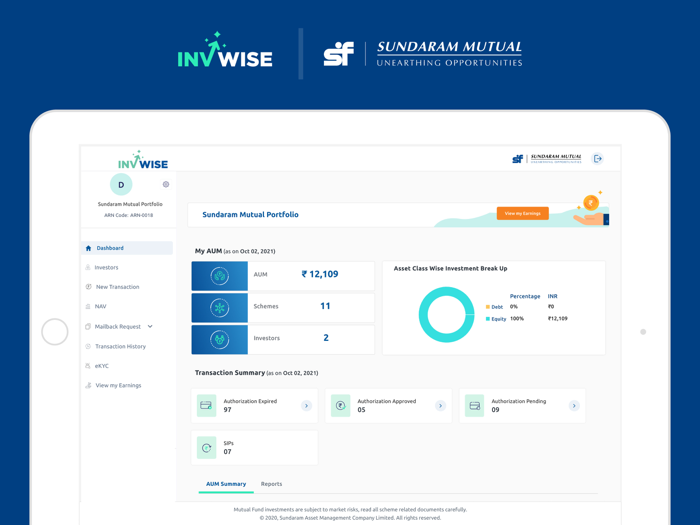This screenshot has height=525, width=700.
Task: Click the SIPs refresh icon
Action: click(206, 447)
